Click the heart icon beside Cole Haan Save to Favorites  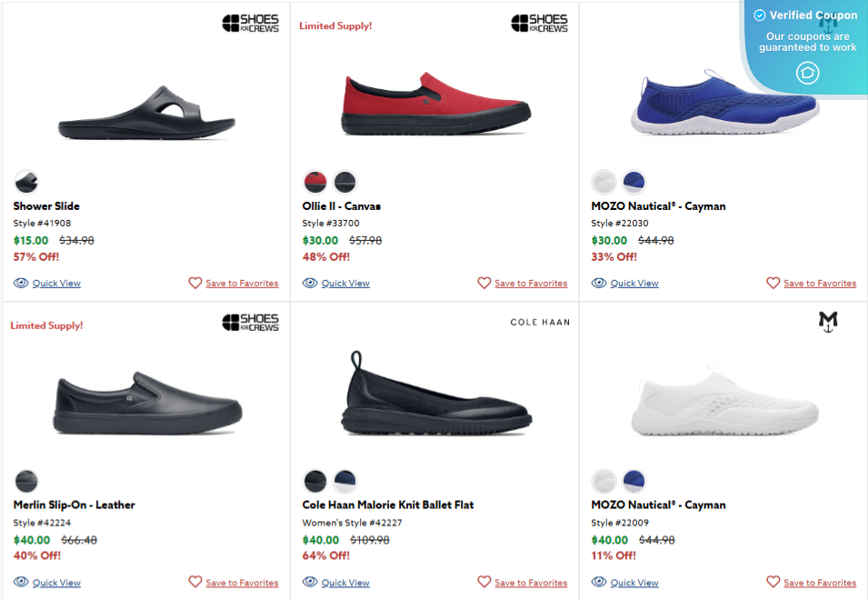point(484,582)
